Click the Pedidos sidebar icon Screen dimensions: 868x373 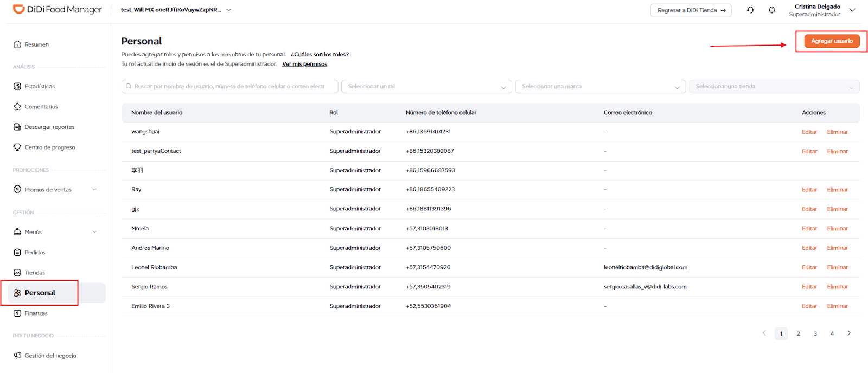click(x=17, y=252)
